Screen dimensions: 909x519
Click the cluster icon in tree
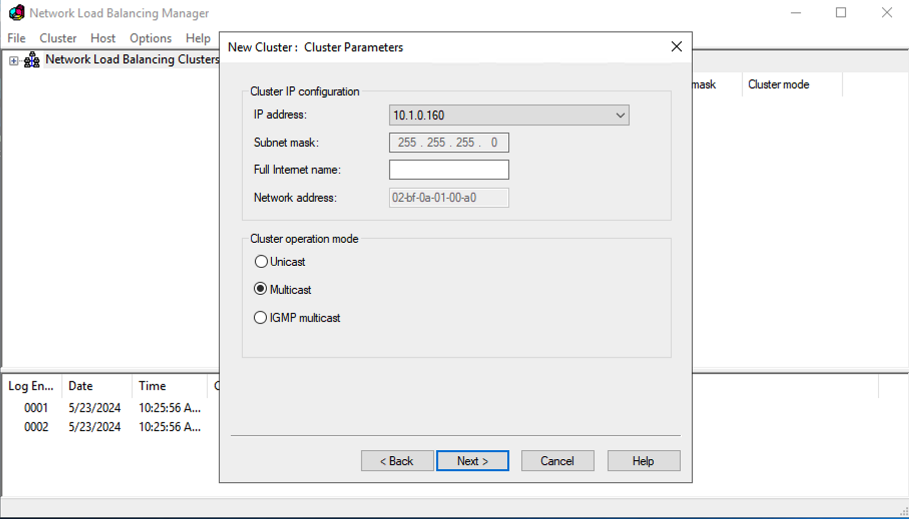pyautogui.click(x=32, y=60)
